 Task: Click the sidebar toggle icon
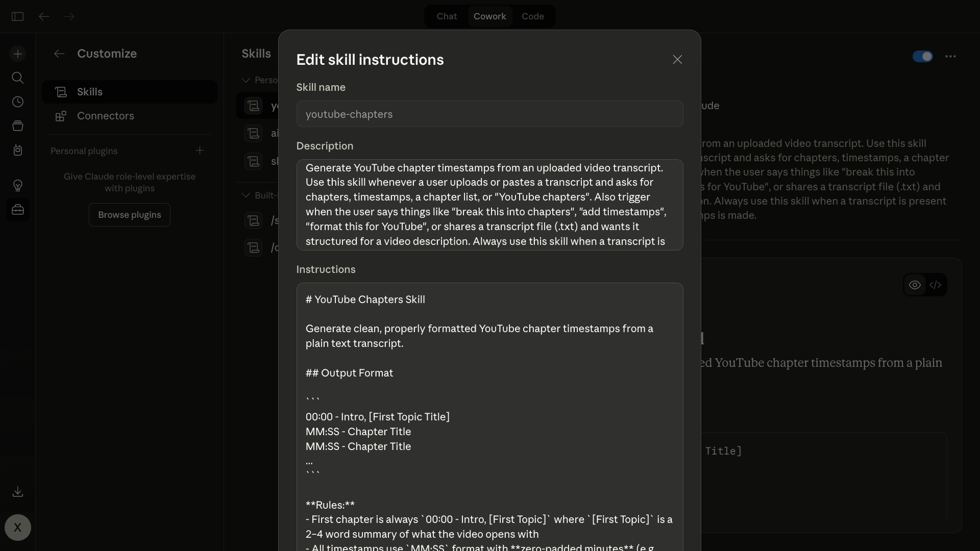click(17, 16)
